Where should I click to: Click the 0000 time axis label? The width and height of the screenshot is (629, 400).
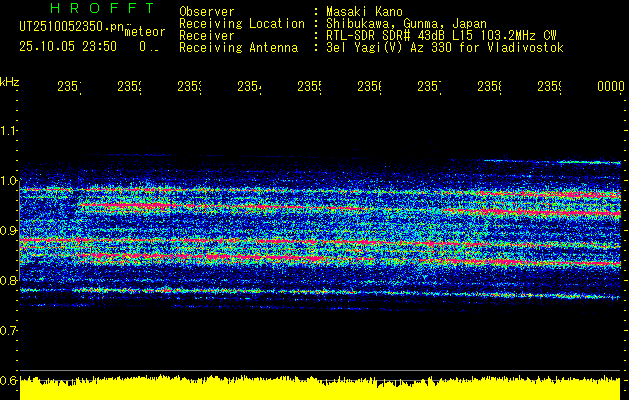(x=611, y=86)
